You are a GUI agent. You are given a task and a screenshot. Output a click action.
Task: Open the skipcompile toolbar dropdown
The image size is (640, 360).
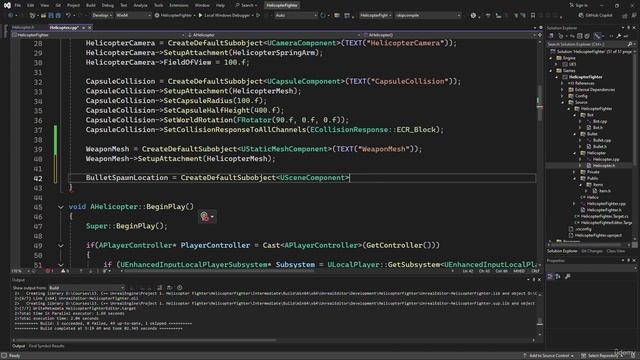pos(428,16)
